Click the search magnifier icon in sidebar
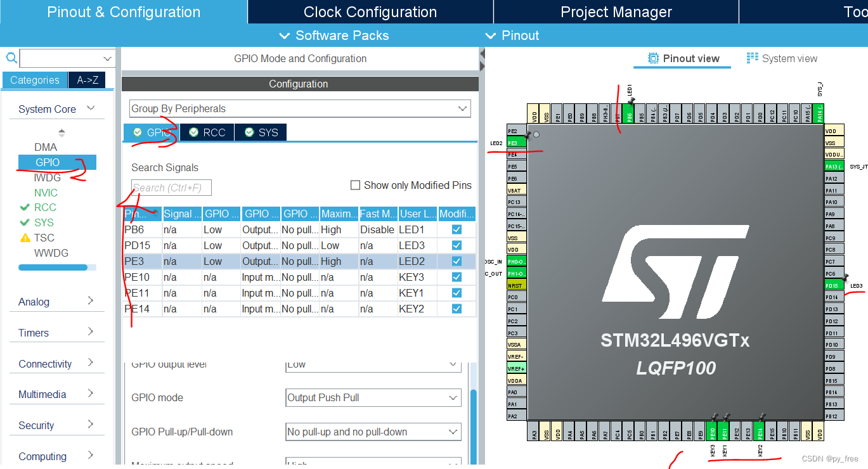868x469 pixels. pos(11,58)
